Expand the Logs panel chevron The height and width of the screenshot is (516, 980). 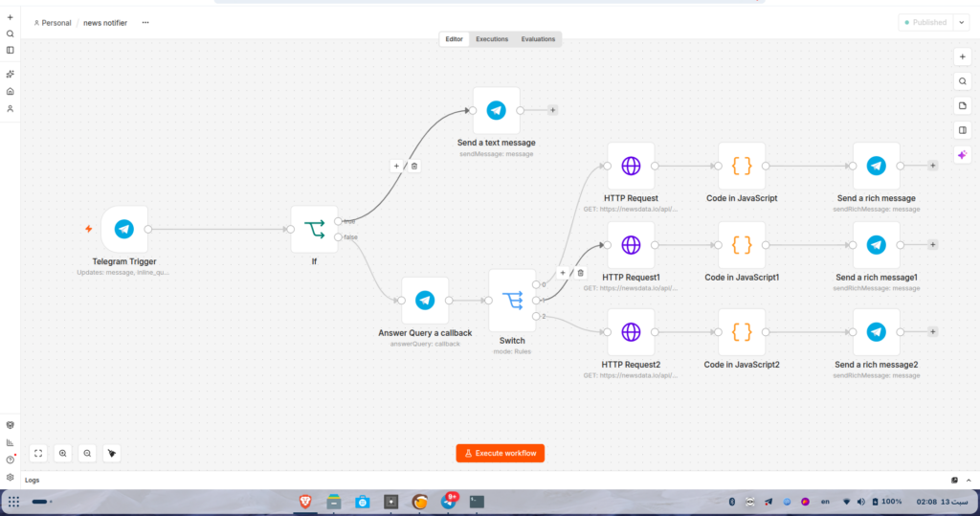coord(969,481)
